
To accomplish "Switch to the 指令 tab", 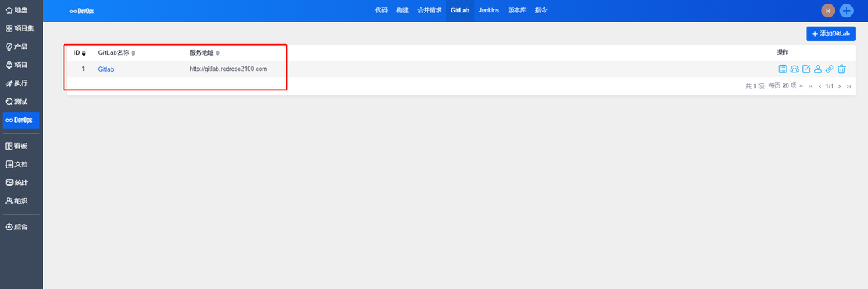I will (541, 11).
